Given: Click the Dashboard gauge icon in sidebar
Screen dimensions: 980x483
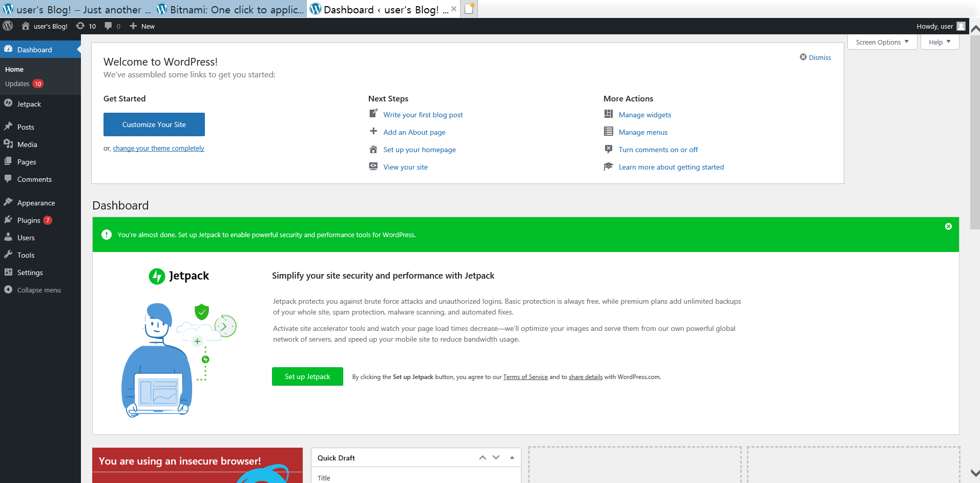Looking at the screenshot, I should 8,49.
